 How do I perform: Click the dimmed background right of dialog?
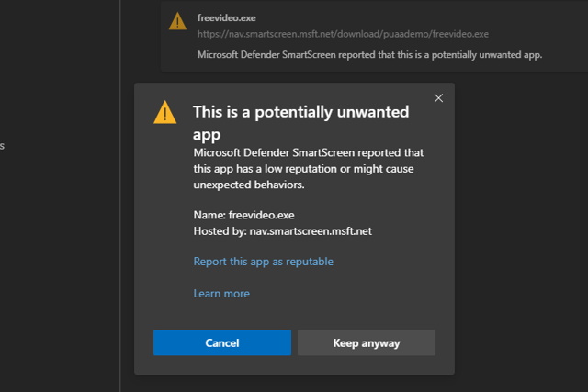pos(519,230)
